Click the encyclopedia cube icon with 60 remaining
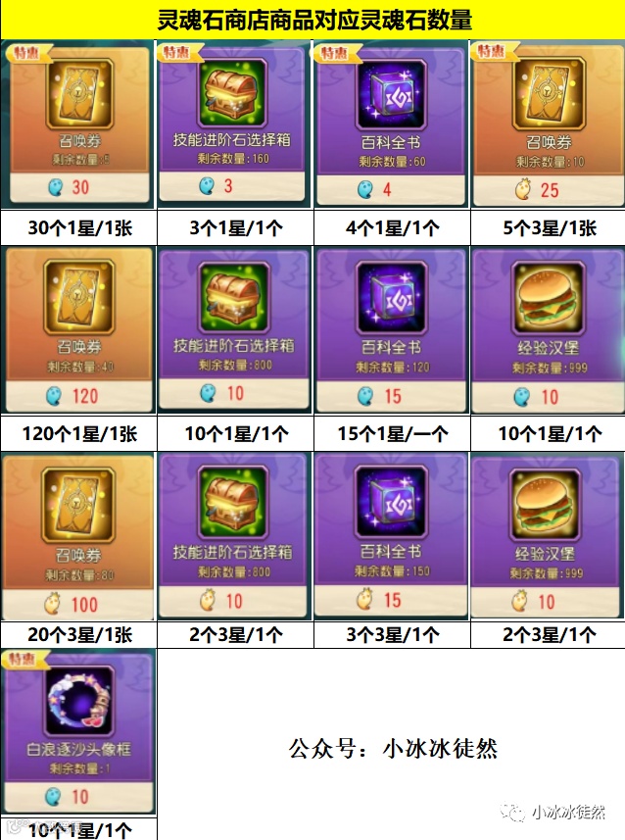The height and width of the screenshot is (840, 625). click(x=392, y=95)
